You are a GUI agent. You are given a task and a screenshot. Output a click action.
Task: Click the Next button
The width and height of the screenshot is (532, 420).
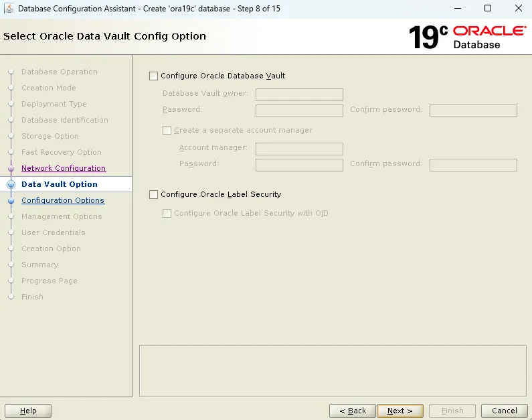click(400, 411)
